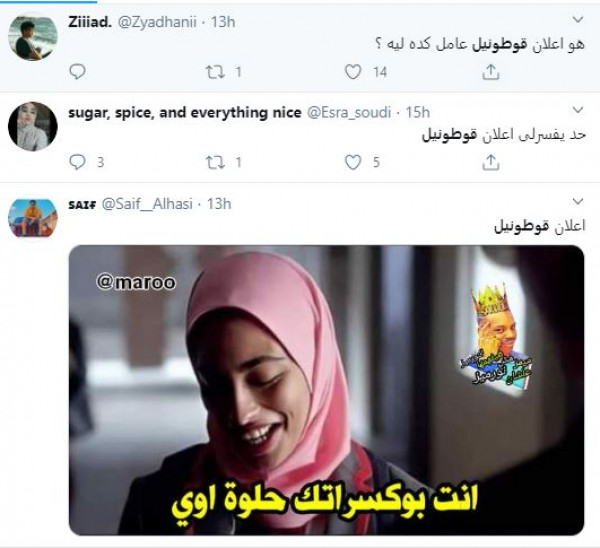This screenshot has height=548, width=600.
Task: Go to the @Saif__Alhasi profile
Action: click(x=147, y=204)
